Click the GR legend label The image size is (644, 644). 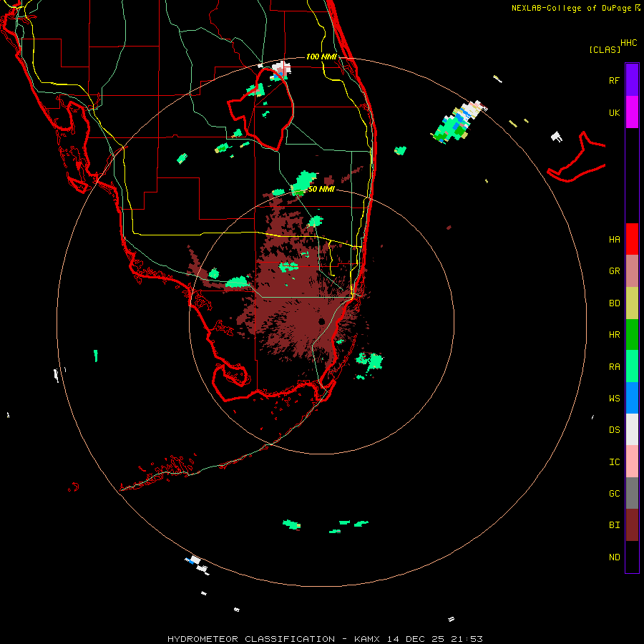point(614,271)
